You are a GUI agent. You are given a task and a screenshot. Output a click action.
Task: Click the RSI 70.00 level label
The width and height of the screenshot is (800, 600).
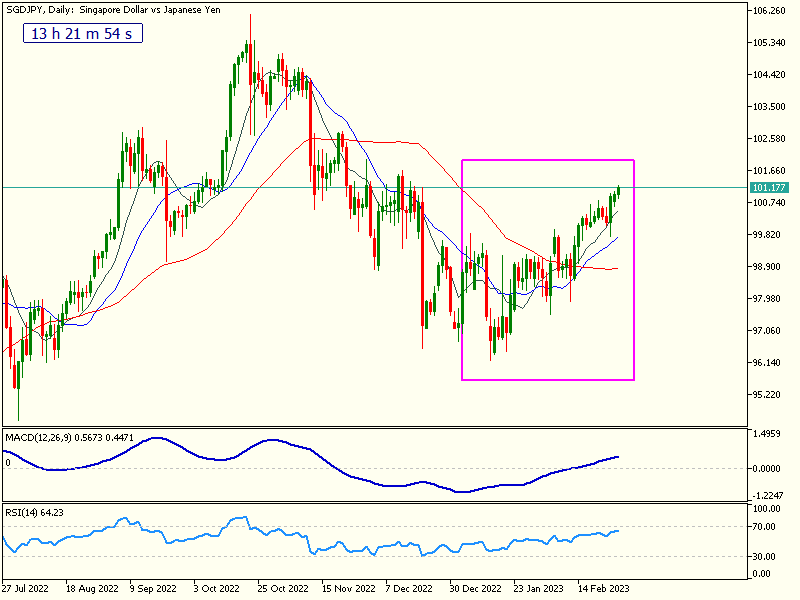tap(765, 525)
